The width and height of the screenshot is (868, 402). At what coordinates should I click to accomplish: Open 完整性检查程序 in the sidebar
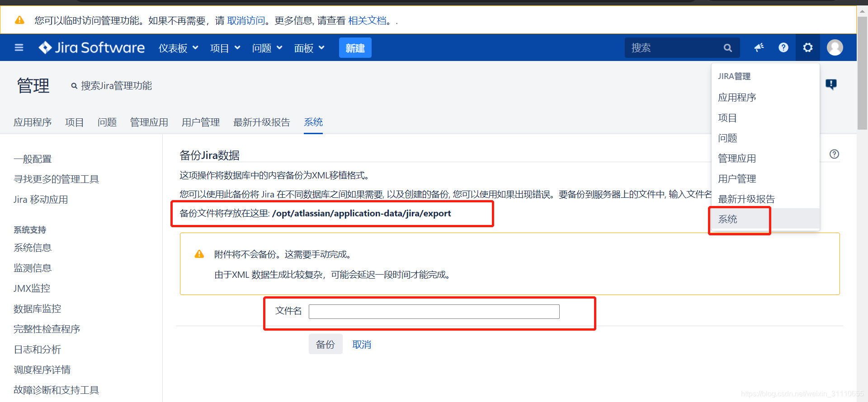pos(47,329)
